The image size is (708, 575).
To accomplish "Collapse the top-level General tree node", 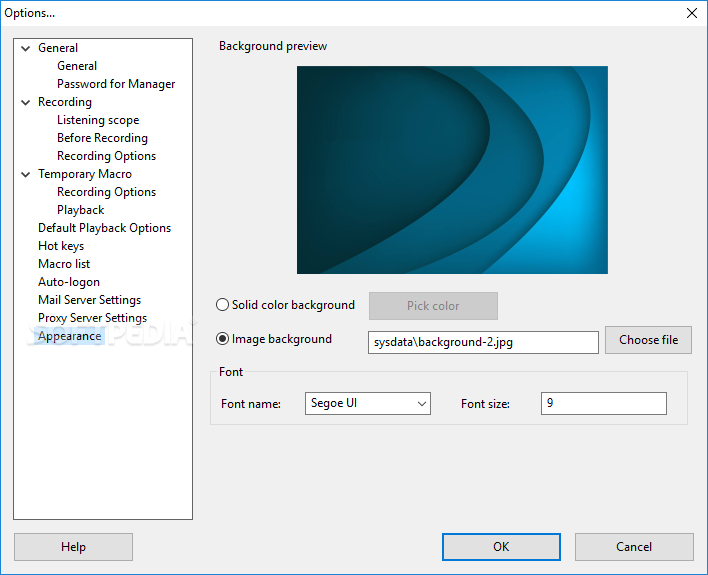I will coord(26,48).
